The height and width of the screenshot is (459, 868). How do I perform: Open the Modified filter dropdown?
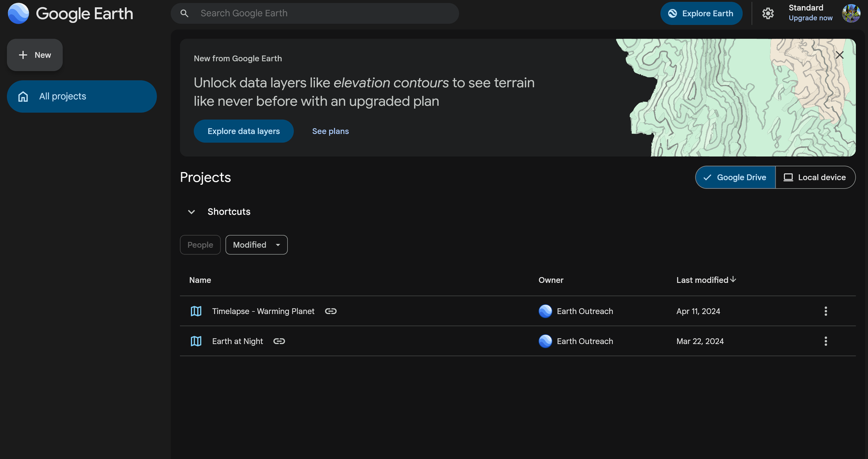[x=257, y=245]
